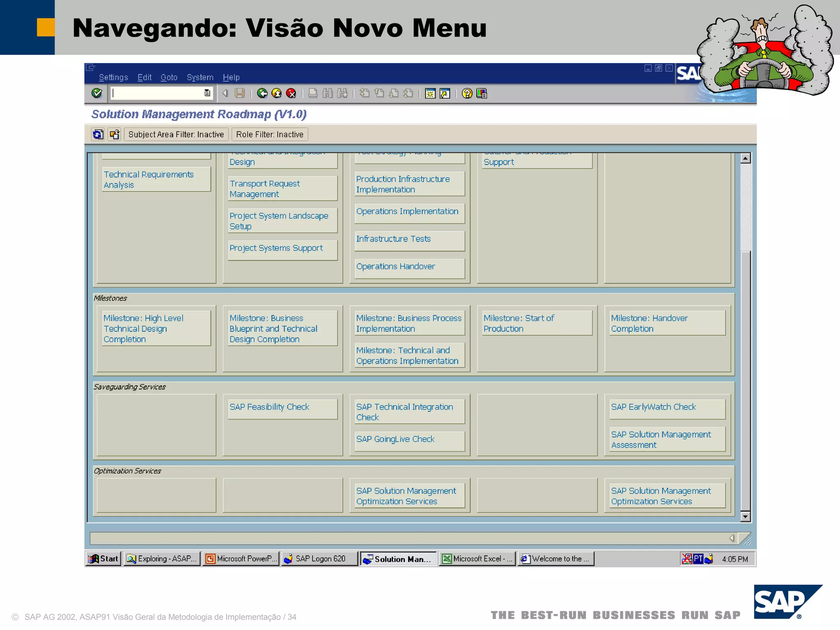
Task: Select the Infrastructure Tests item
Action: tap(409, 241)
